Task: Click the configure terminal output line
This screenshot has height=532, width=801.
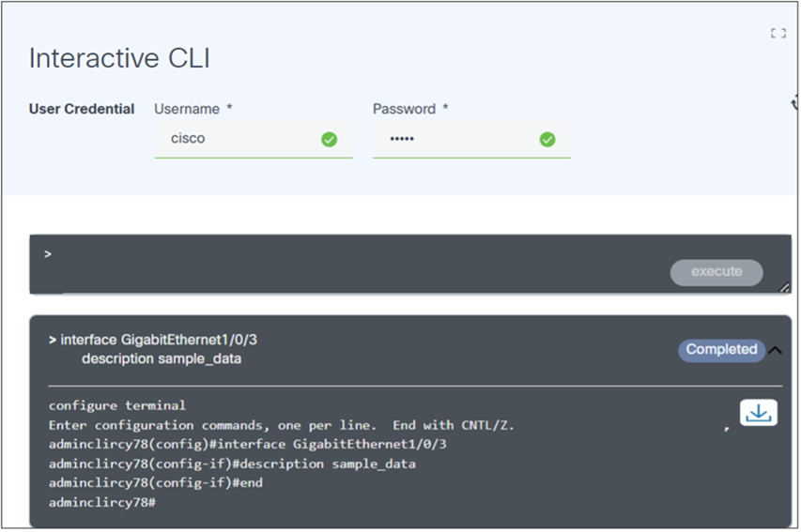Action: click(x=117, y=405)
